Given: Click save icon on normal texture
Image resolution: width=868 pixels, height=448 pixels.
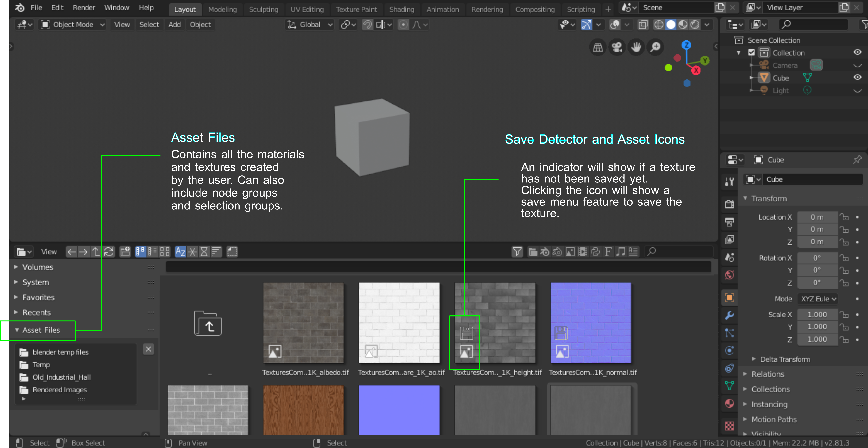Looking at the screenshot, I should 561,333.
